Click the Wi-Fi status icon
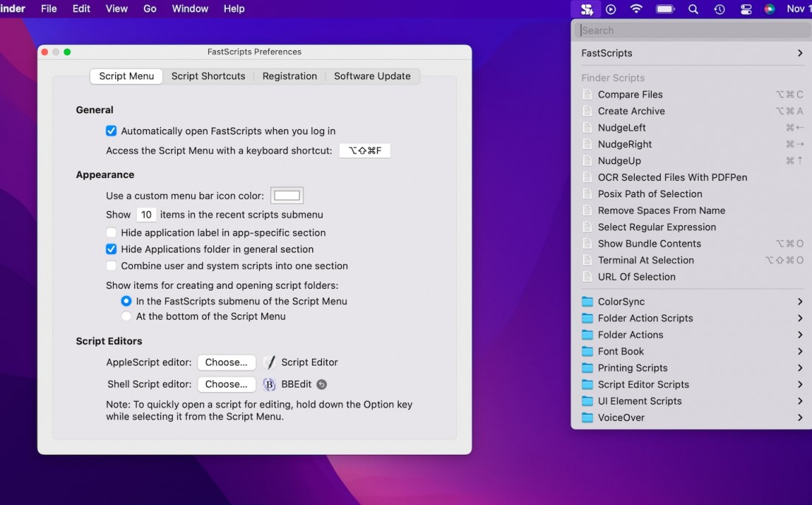This screenshot has width=812, height=505. coord(636,9)
